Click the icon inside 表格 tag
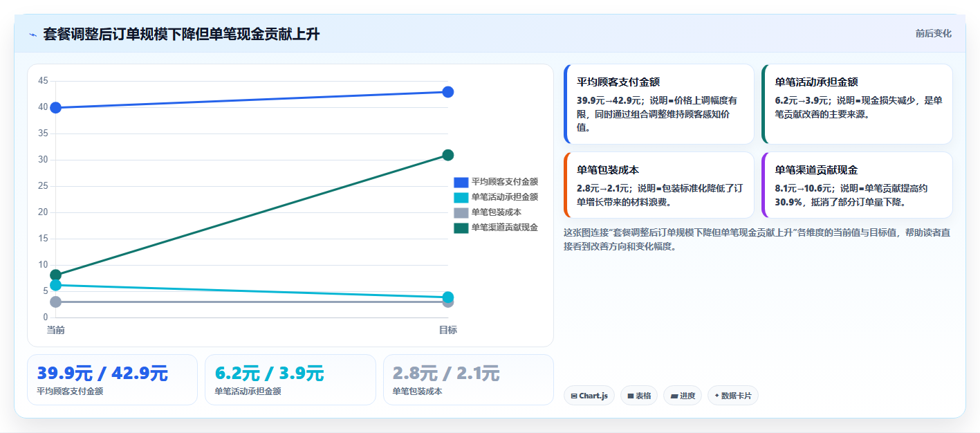The height and width of the screenshot is (433, 980). [x=631, y=396]
